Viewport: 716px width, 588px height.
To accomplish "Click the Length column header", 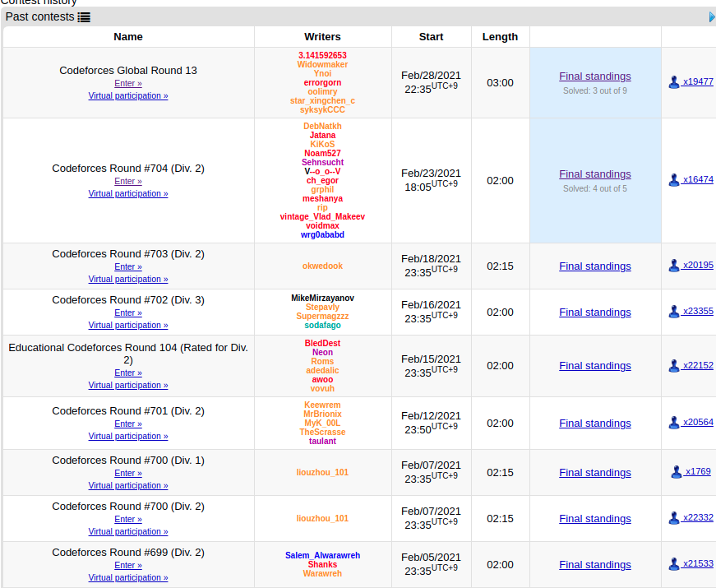I will coord(500,37).
